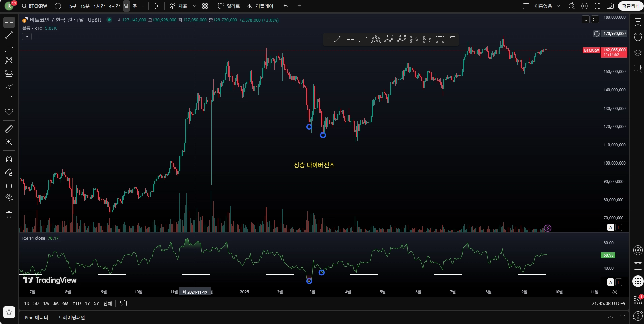Open the chats panel
The width and height of the screenshot is (644, 324).
[638, 69]
